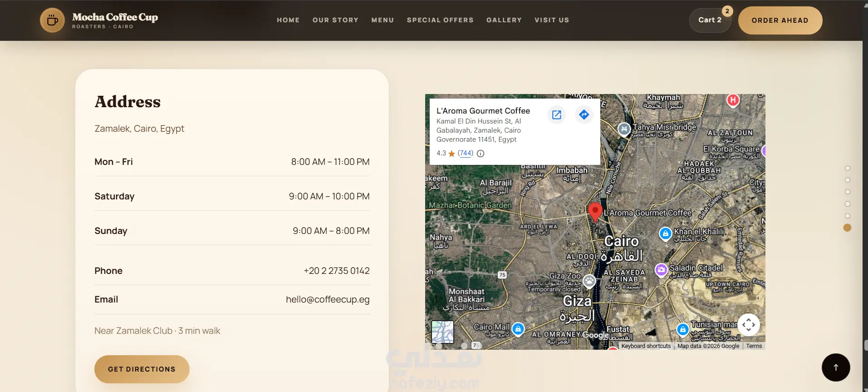The width and height of the screenshot is (868, 392).
Task: Click the Keyboard shortcuts map link
Action: click(x=646, y=346)
